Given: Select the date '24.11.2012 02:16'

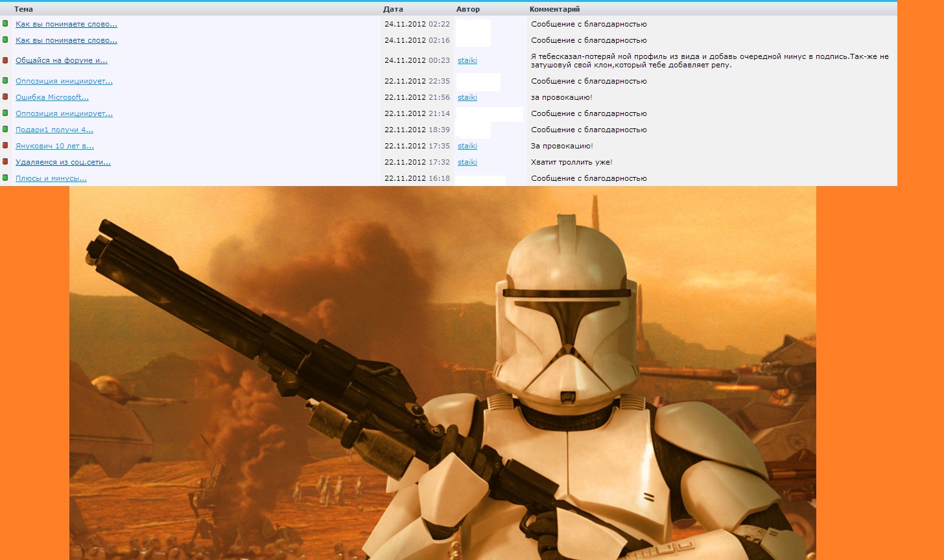Looking at the screenshot, I should [417, 40].
